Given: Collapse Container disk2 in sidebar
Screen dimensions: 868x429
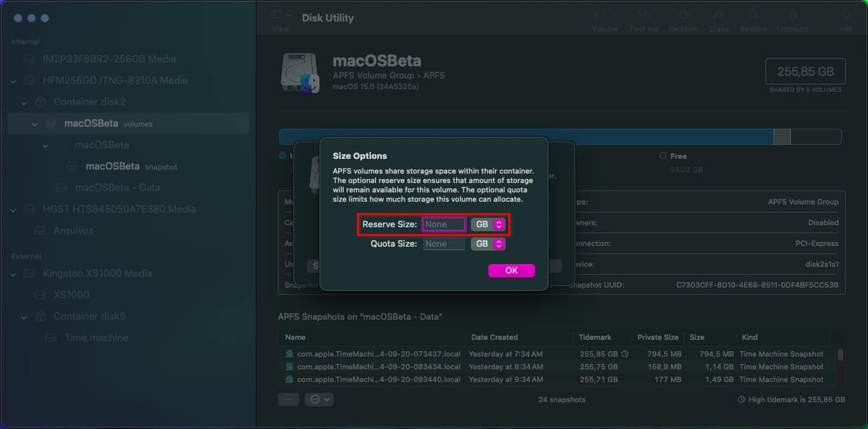Looking at the screenshot, I should pos(24,103).
